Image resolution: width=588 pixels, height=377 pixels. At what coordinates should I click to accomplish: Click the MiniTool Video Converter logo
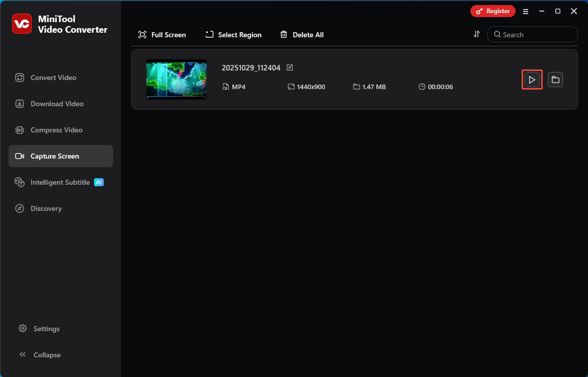(x=22, y=24)
